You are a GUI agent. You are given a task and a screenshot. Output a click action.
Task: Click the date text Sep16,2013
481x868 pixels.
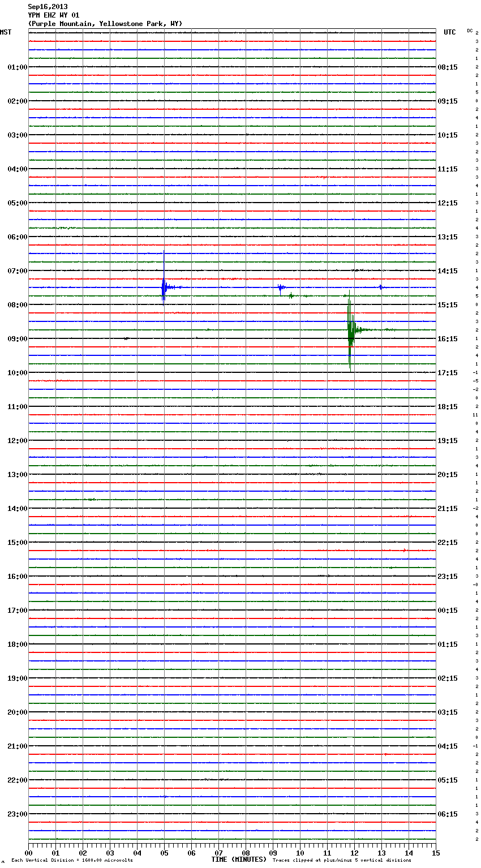click(48, 7)
